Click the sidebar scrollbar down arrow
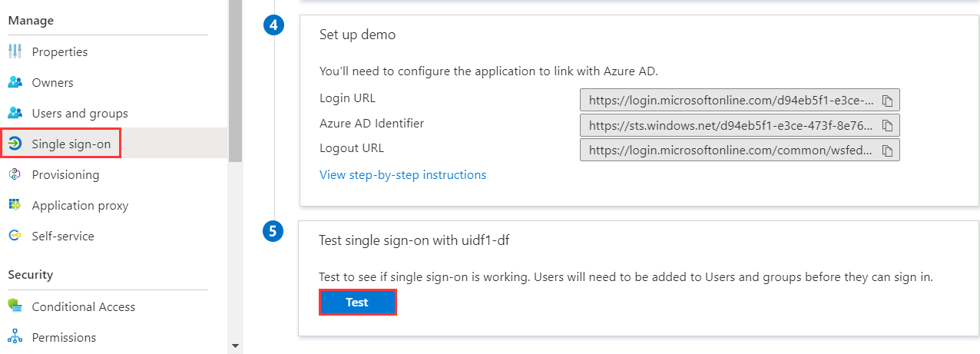 coord(235,346)
